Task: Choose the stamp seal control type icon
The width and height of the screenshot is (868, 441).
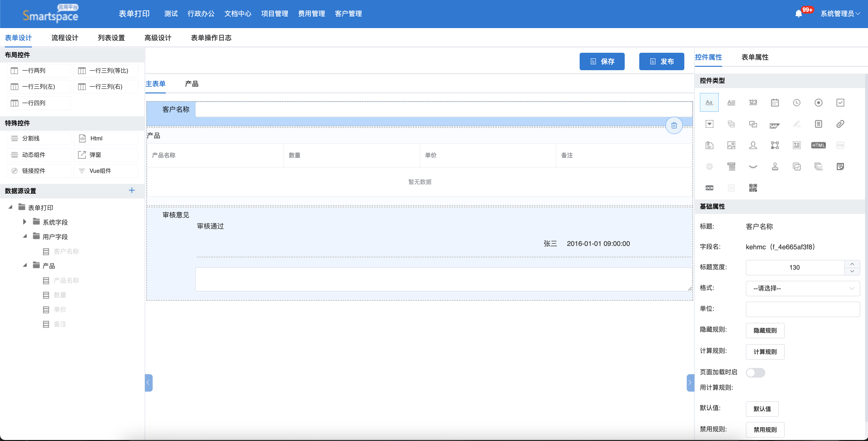Action: pos(775,166)
